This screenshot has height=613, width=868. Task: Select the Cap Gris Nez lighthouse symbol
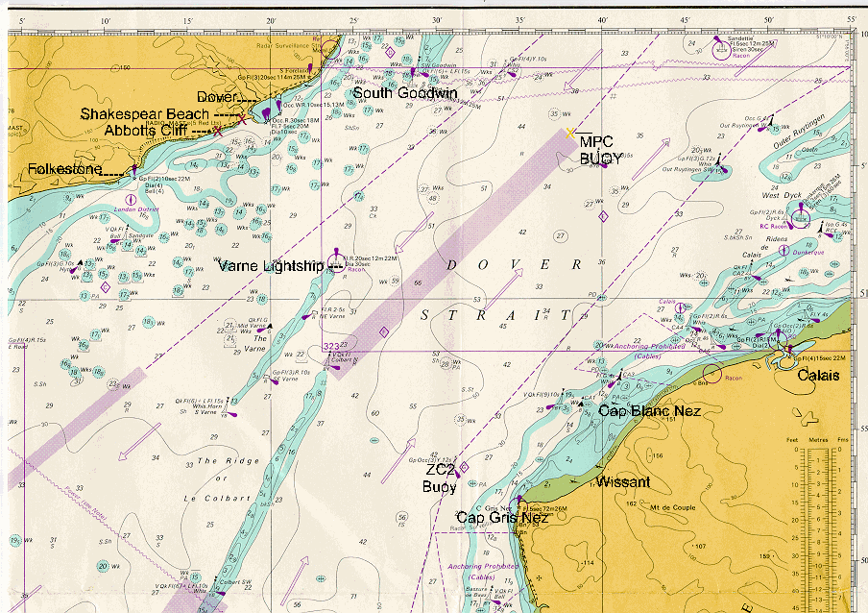pyautogui.click(x=519, y=502)
